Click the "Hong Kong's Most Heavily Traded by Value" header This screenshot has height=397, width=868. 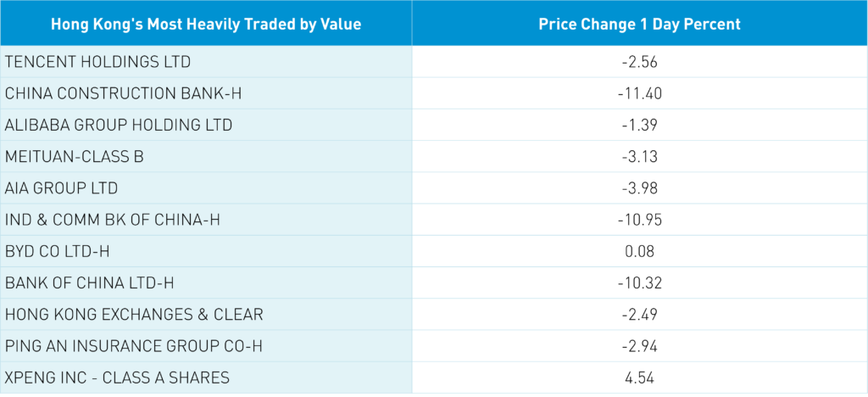(x=206, y=24)
